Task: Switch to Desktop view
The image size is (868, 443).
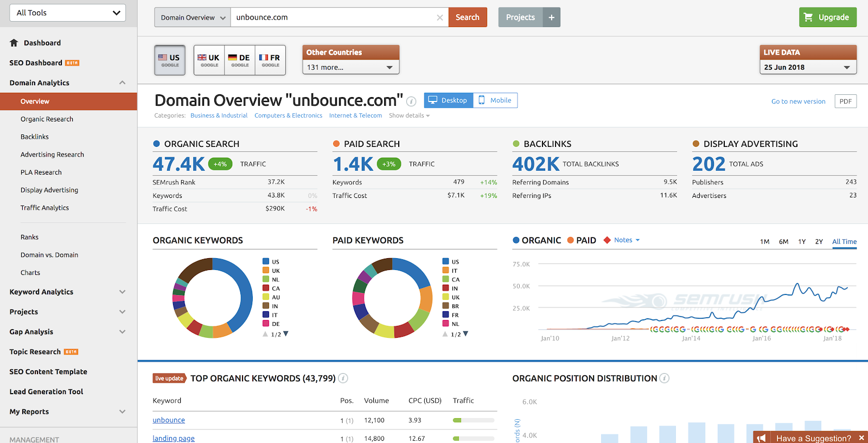Action: (449, 100)
